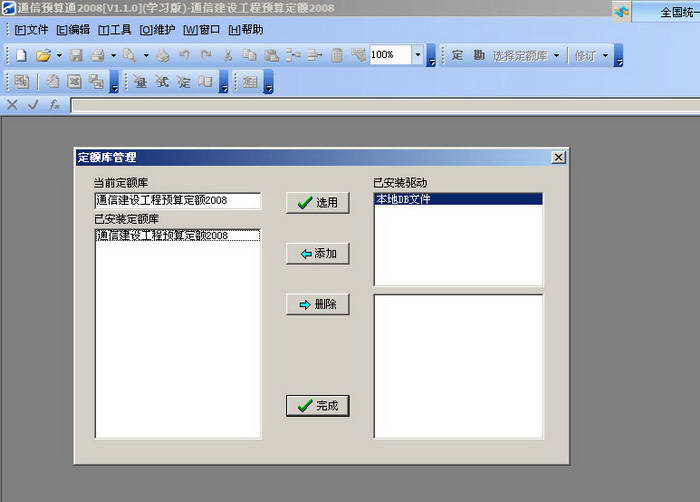Image resolution: width=700 pixels, height=502 pixels.
Task: Click the formula bar confirm checkmark icon
Action: (33, 105)
